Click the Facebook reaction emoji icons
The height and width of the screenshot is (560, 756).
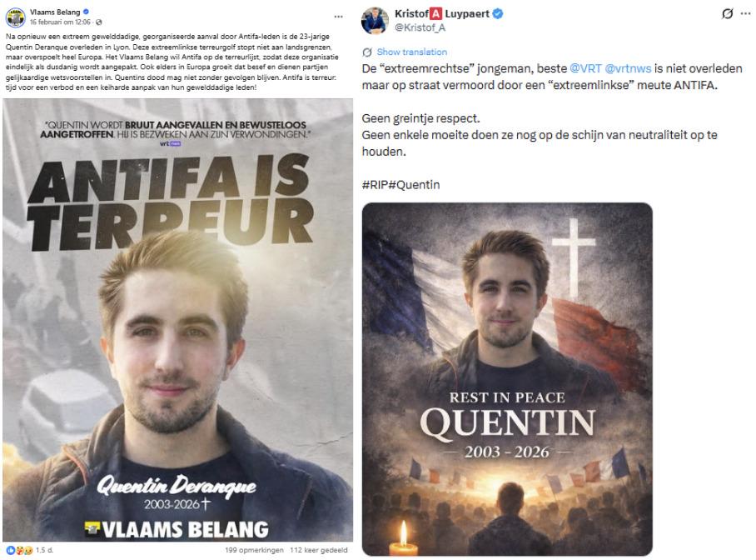tap(19, 550)
